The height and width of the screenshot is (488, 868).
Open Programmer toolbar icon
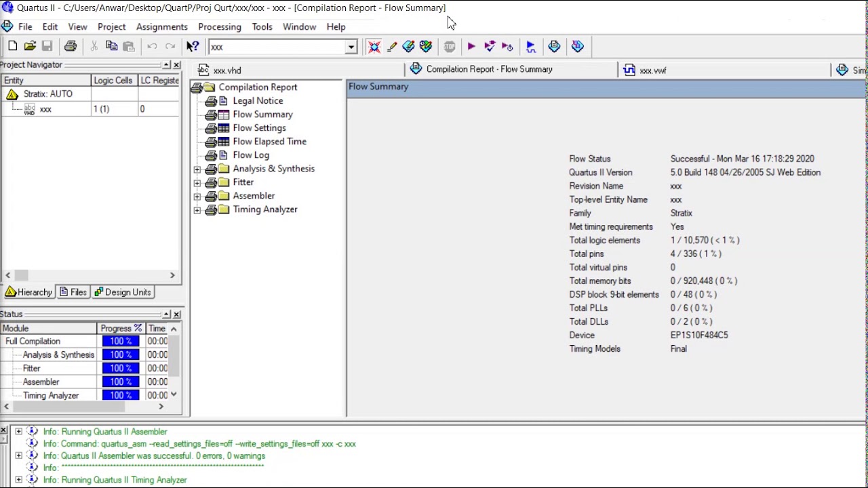coord(577,46)
